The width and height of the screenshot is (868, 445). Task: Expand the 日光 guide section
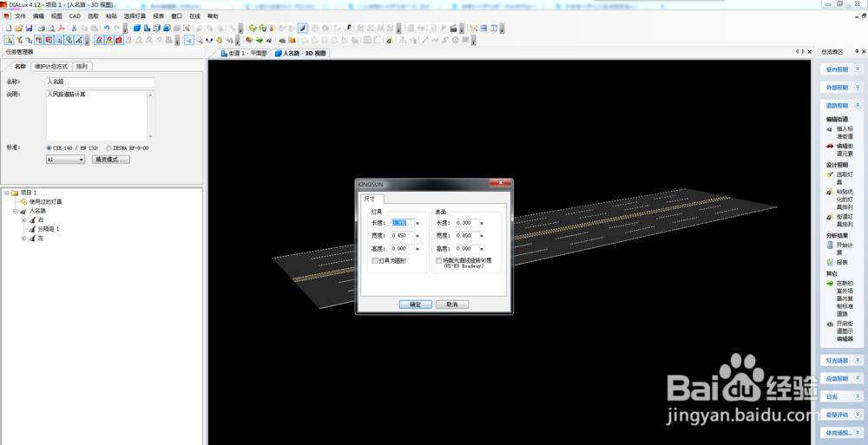point(858,396)
